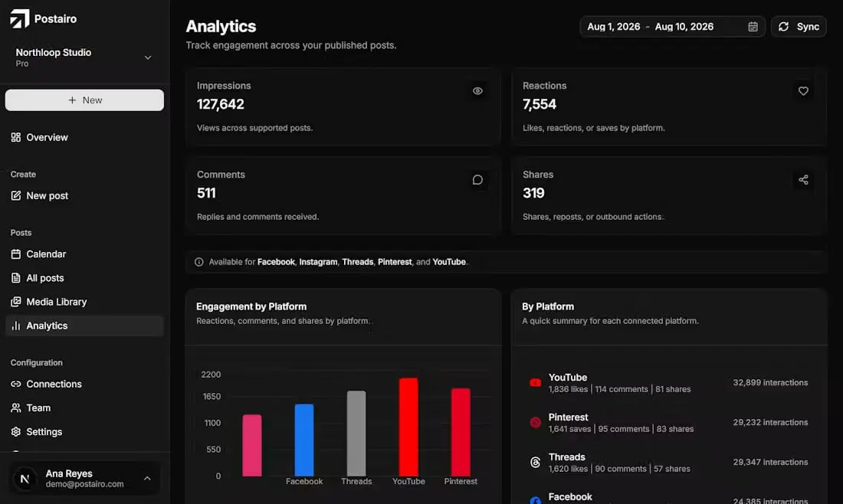
Task: Click the Reactions heart icon
Action: (x=803, y=91)
